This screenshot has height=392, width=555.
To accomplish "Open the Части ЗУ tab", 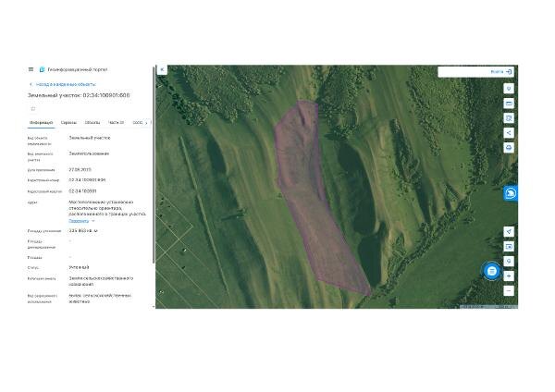I will pyautogui.click(x=116, y=122).
